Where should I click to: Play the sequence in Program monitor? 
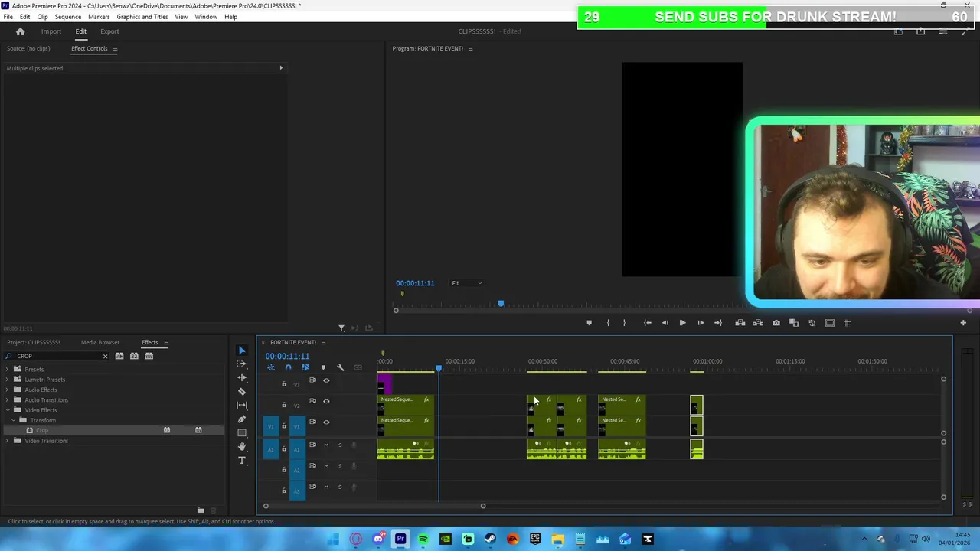pos(682,323)
